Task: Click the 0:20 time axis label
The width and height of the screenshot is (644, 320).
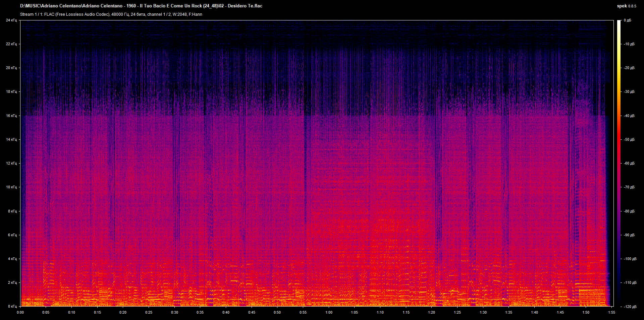Action: (x=123, y=312)
